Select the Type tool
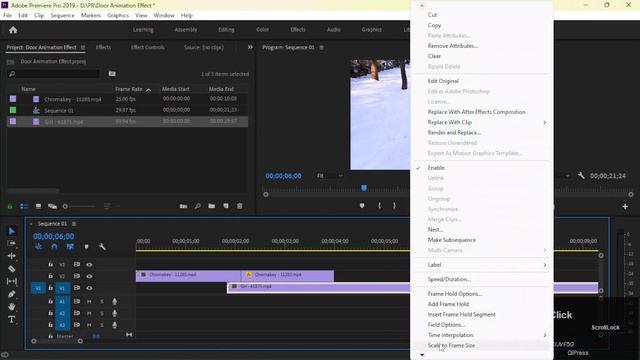The image size is (640, 360). pyautogui.click(x=12, y=319)
